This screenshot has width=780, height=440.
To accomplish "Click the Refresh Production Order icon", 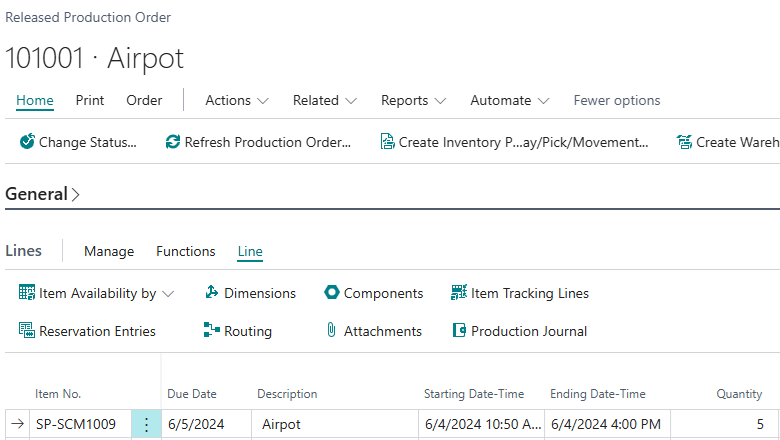I will [x=173, y=142].
